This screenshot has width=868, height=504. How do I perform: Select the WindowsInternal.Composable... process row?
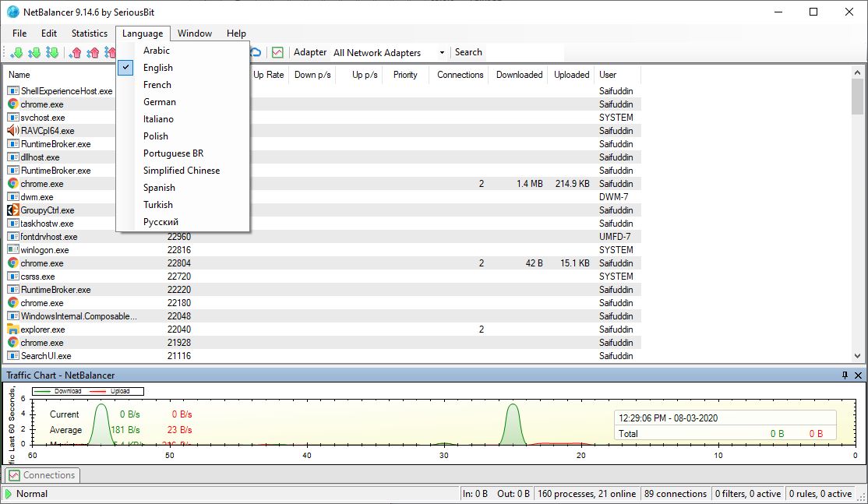click(x=323, y=316)
